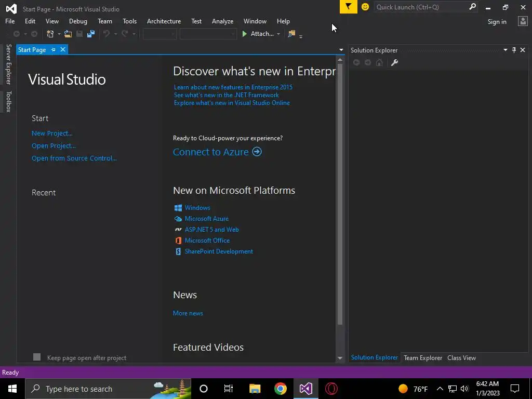Expand the New Project dropdown arrow
This screenshot has width=532, height=399.
(x=59, y=34)
